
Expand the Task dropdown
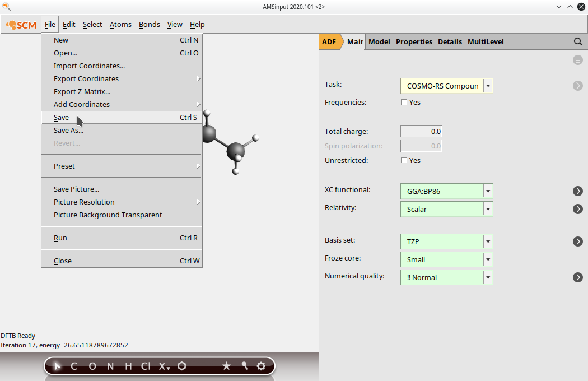488,86
